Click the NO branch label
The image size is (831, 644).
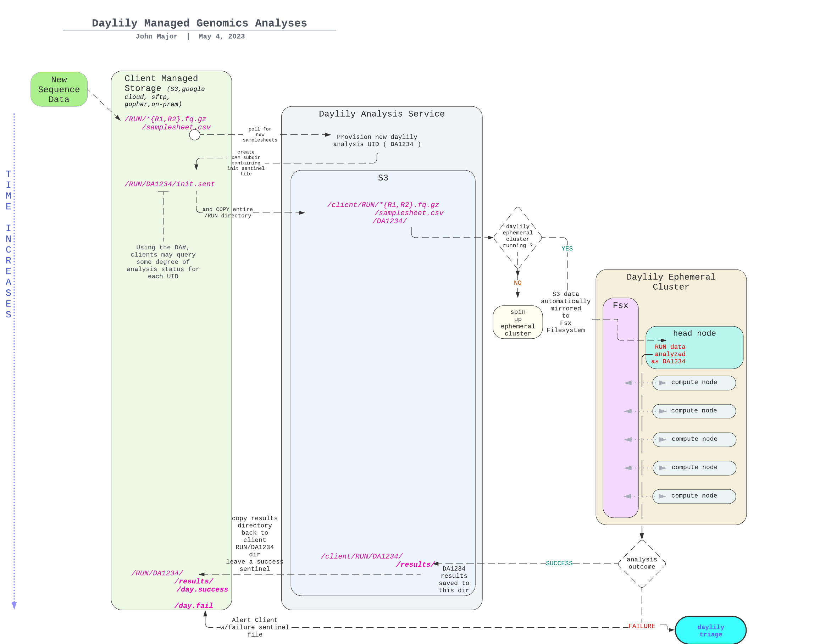coord(517,283)
